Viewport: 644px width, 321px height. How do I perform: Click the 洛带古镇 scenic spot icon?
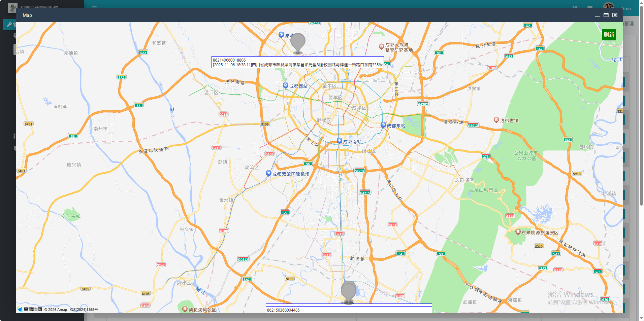tap(496, 119)
